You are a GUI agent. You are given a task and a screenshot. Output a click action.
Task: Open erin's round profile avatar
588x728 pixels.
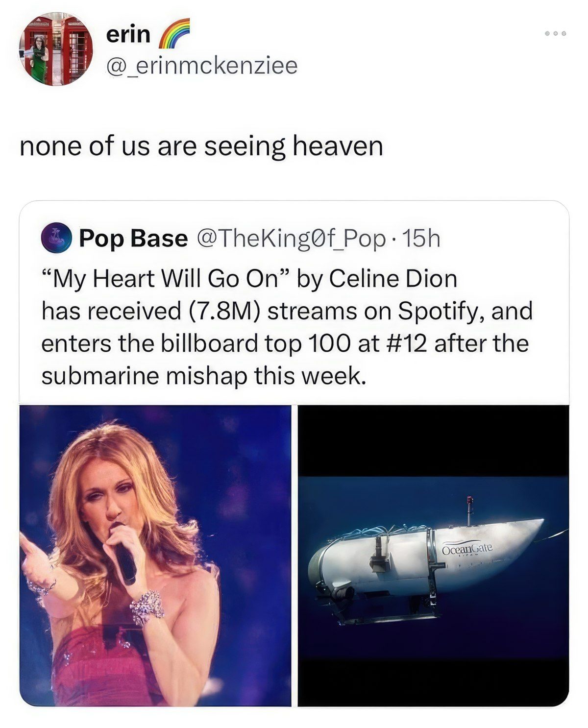(x=55, y=49)
